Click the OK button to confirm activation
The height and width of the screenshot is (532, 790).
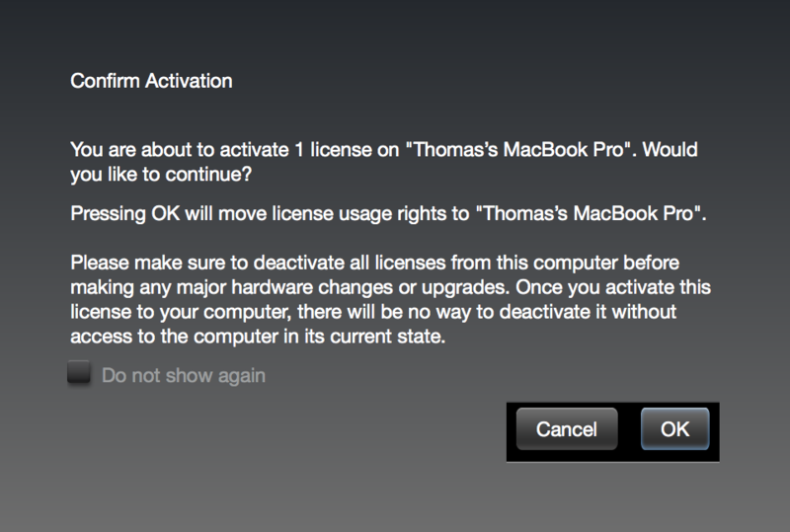pos(674,429)
